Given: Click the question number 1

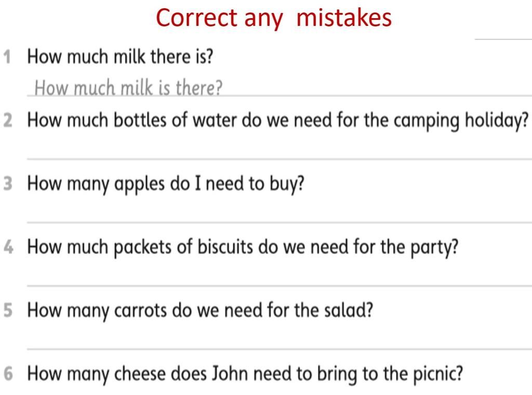Looking at the screenshot, I should coord(7,57).
